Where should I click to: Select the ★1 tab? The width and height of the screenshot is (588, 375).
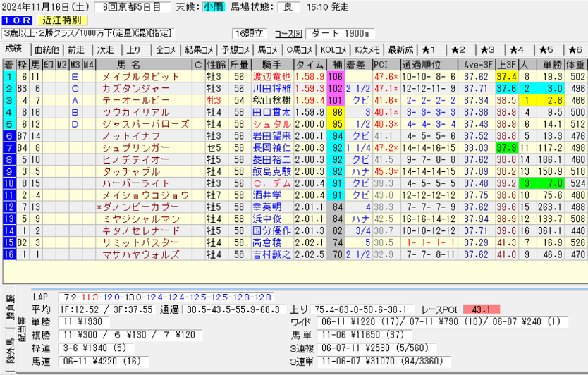pos(429,49)
